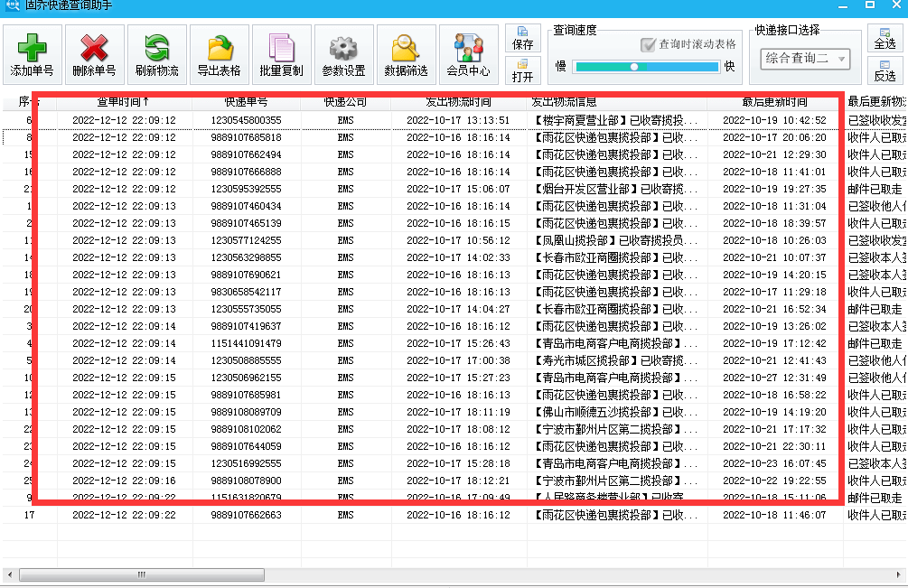Select tracking number 9889107419637
Viewport: 908px width, 588px height.
pos(246,326)
